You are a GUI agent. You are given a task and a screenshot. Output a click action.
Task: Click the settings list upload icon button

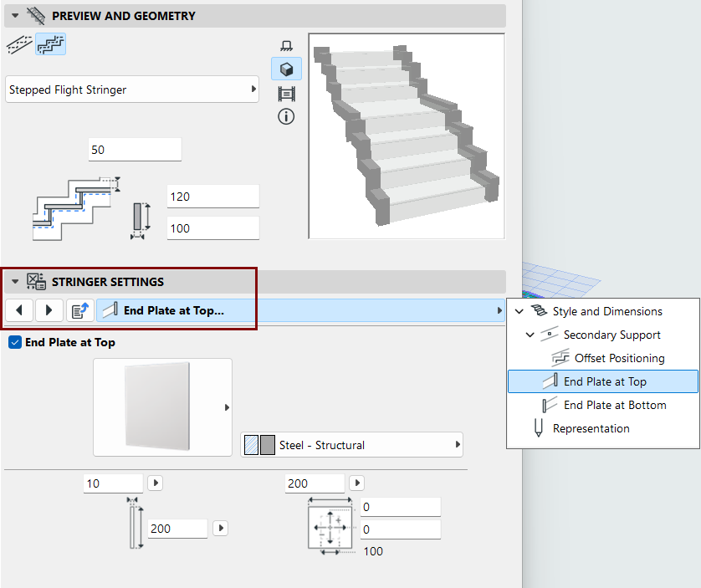click(x=80, y=310)
